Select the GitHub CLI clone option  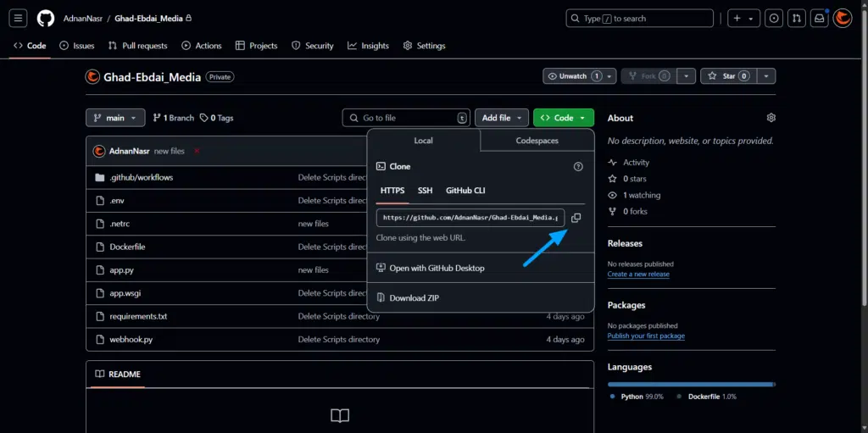coord(465,191)
